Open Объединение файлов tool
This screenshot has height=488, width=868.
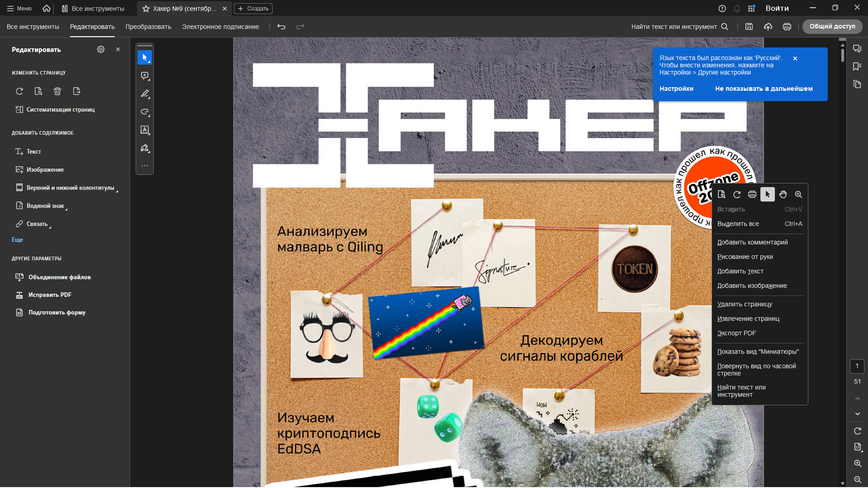[x=53, y=277]
